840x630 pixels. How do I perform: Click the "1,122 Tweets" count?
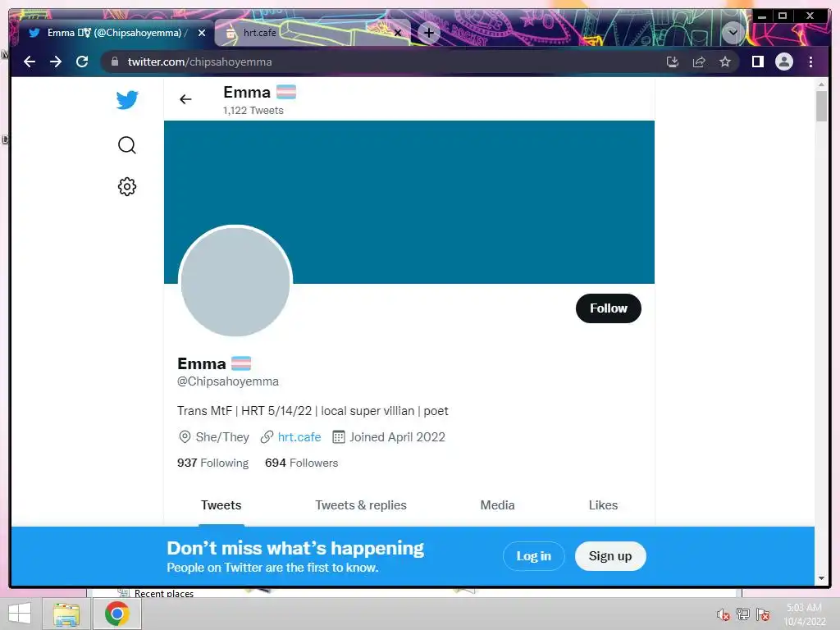coord(253,111)
